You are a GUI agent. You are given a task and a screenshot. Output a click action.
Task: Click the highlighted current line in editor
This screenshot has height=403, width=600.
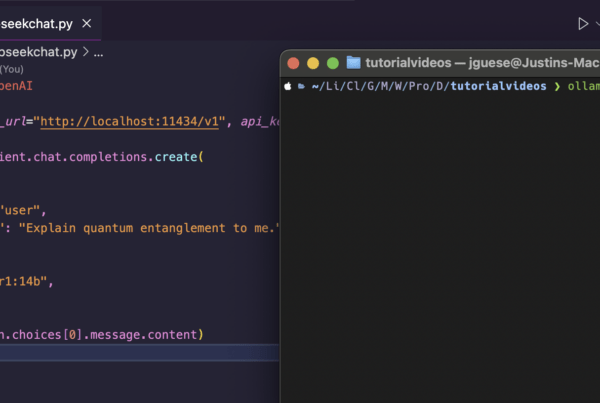(x=140, y=352)
